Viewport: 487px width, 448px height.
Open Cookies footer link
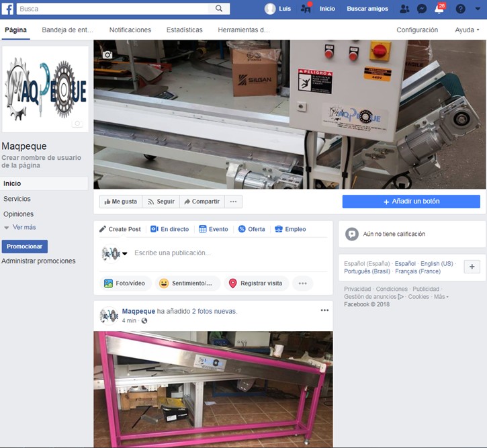click(x=418, y=297)
